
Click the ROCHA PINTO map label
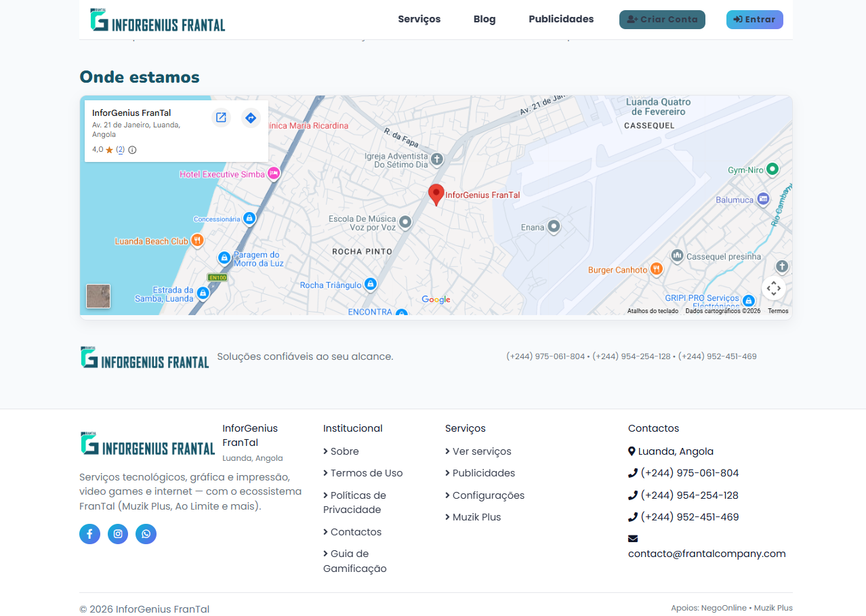point(362,251)
